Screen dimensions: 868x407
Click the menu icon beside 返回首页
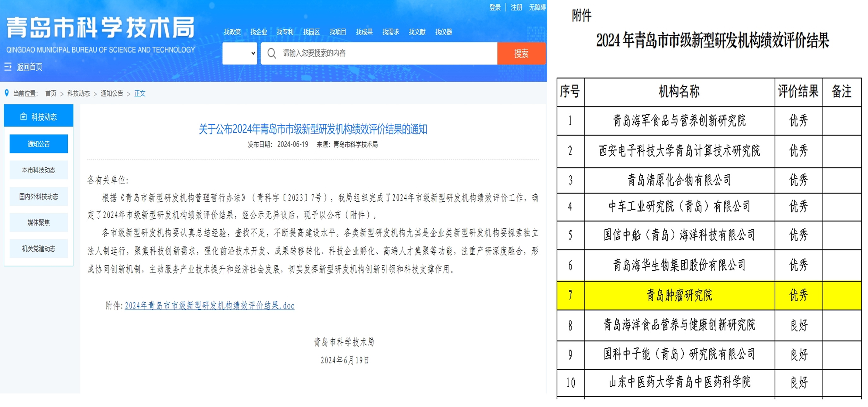pos(8,67)
